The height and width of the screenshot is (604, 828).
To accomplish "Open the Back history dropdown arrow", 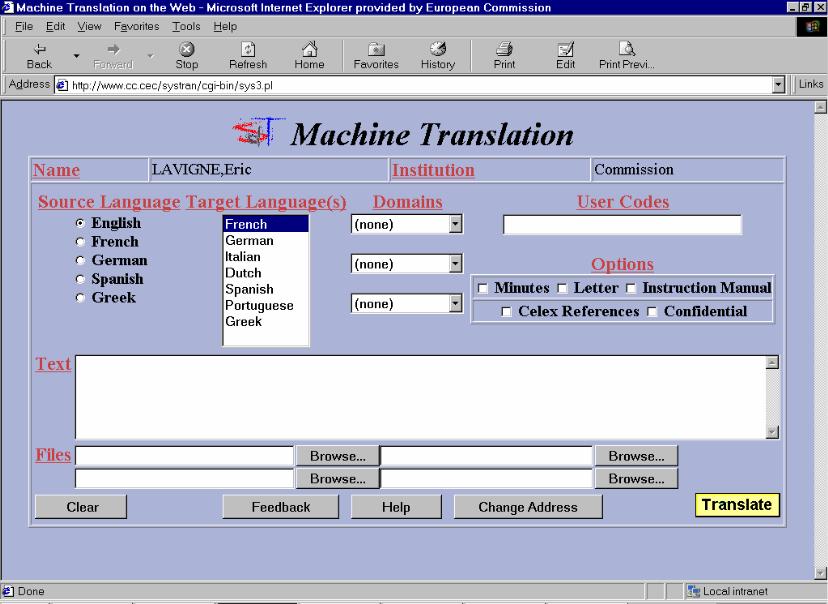I will click(x=77, y=55).
